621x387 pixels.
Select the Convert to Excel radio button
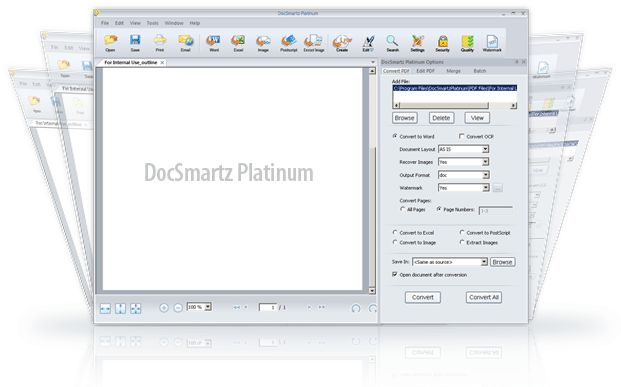tap(395, 232)
